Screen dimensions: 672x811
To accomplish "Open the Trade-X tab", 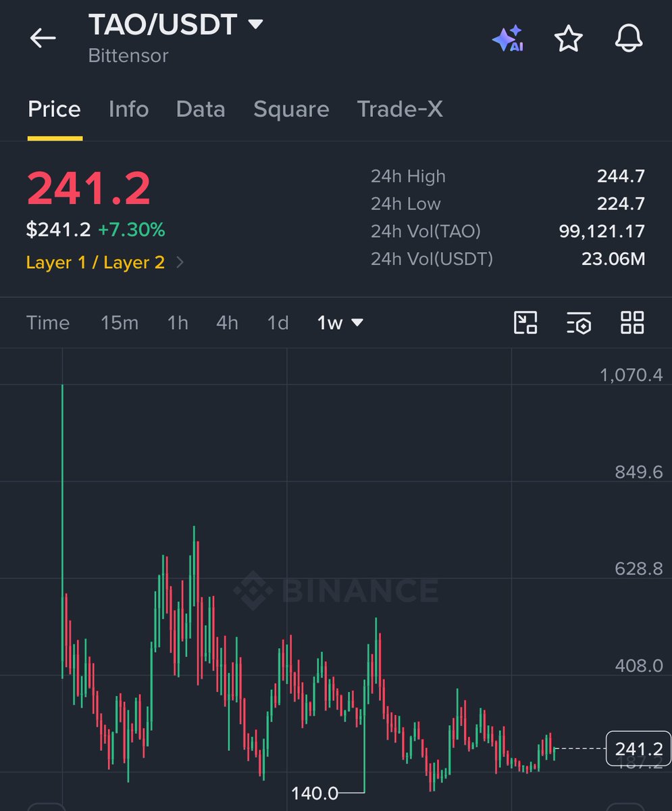I will (x=400, y=109).
